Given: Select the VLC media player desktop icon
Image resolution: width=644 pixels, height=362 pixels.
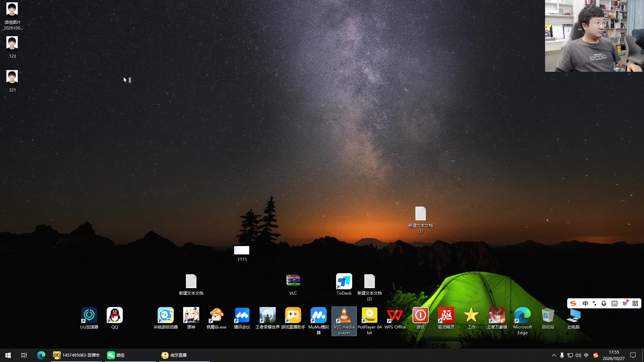Looking at the screenshot, I should click(x=344, y=321).
